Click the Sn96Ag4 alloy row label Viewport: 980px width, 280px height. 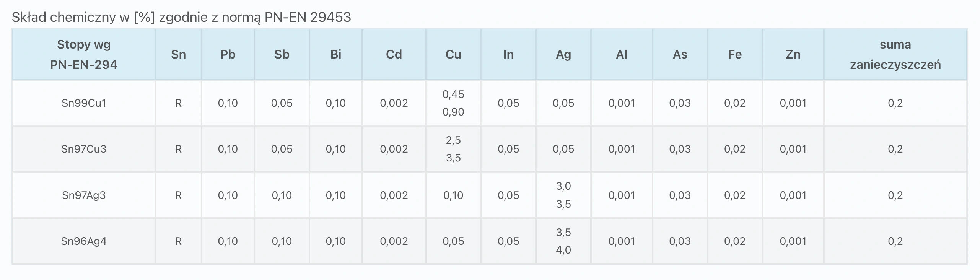84,241
